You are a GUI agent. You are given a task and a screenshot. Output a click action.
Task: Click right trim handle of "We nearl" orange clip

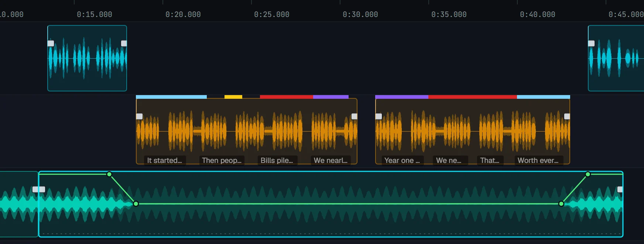[354, 116]
